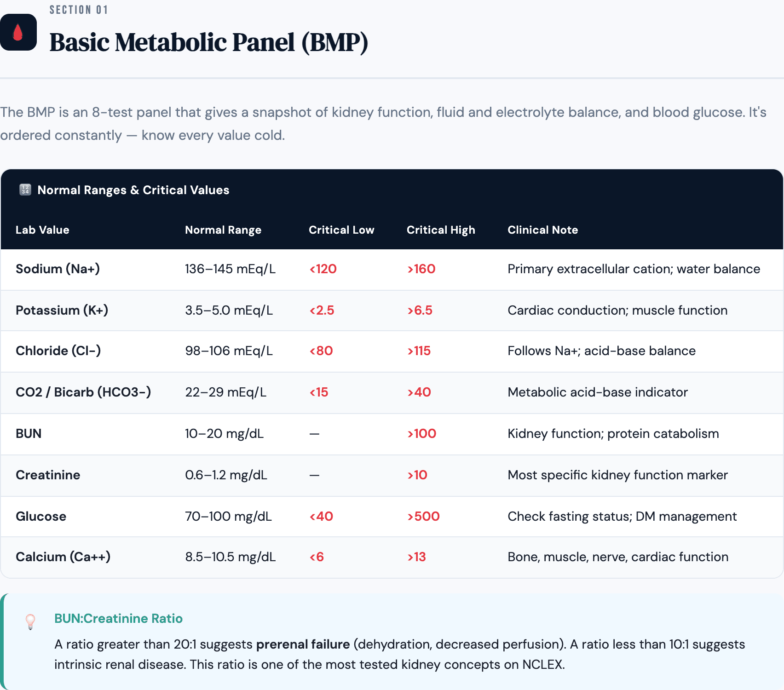
Task: Click the Sodium (Na+) row label
Action: [58, 269]
